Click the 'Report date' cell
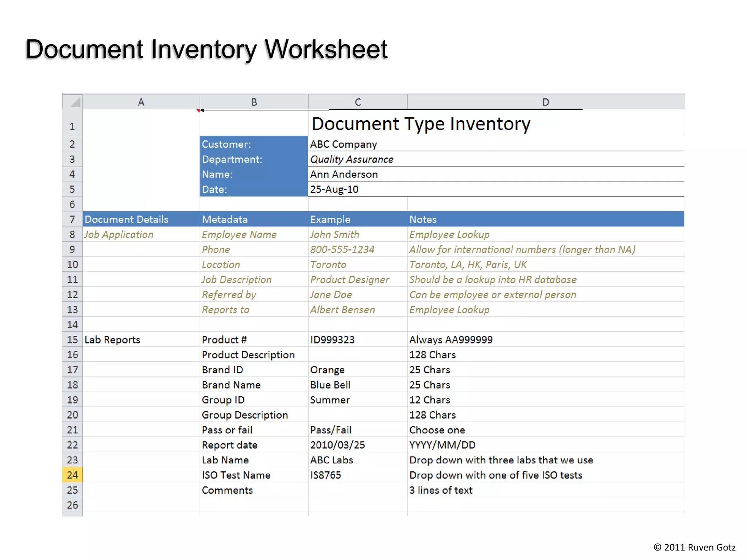 254,445
